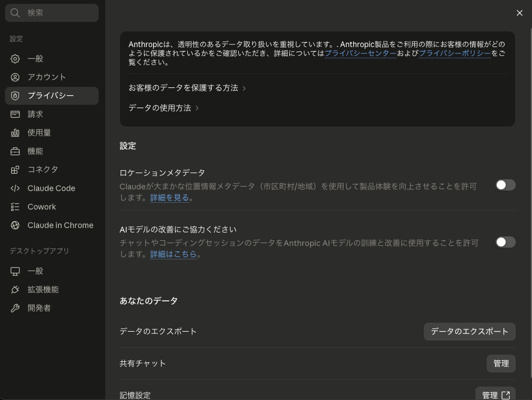The height and width of the screenshot is (400, 532).
Task: Click the magnifier icon in search box
Action: (15, 13)
